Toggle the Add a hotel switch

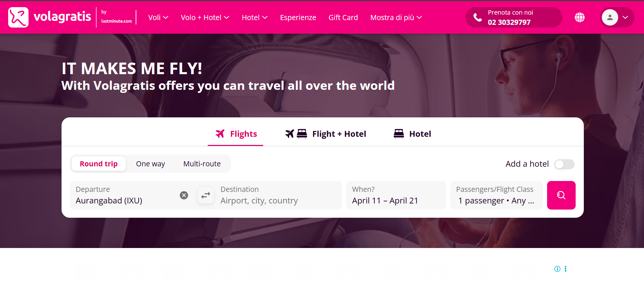click(564, 164)
